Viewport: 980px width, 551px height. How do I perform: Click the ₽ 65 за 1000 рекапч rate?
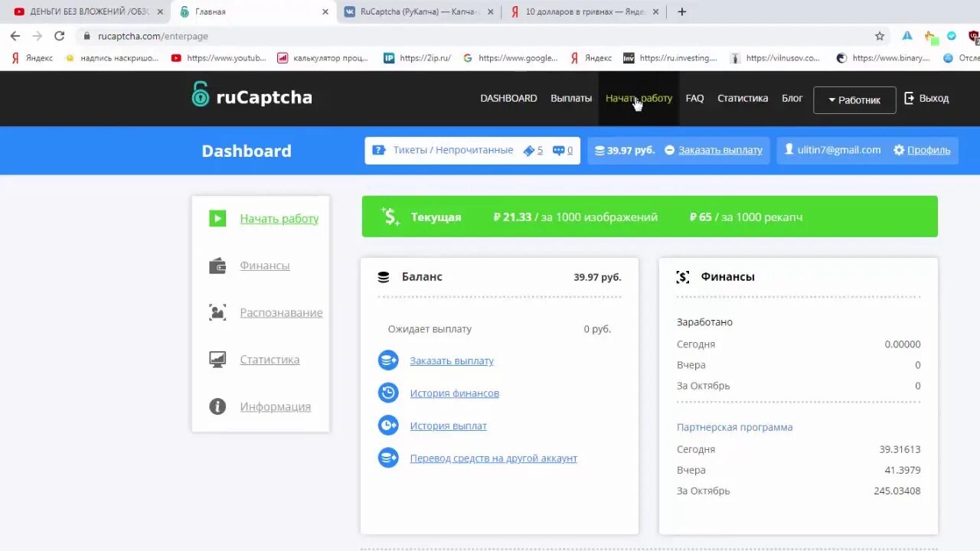pyautogui.click(x=746, y=217)
